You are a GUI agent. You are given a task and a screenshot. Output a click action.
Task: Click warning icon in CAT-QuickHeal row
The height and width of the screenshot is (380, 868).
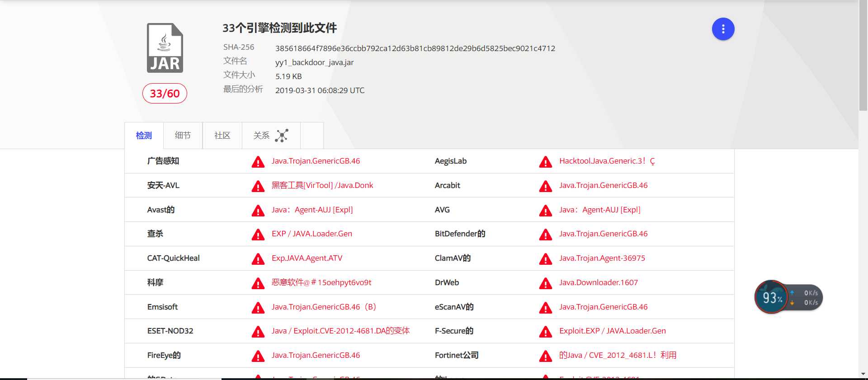pos(258,259)
